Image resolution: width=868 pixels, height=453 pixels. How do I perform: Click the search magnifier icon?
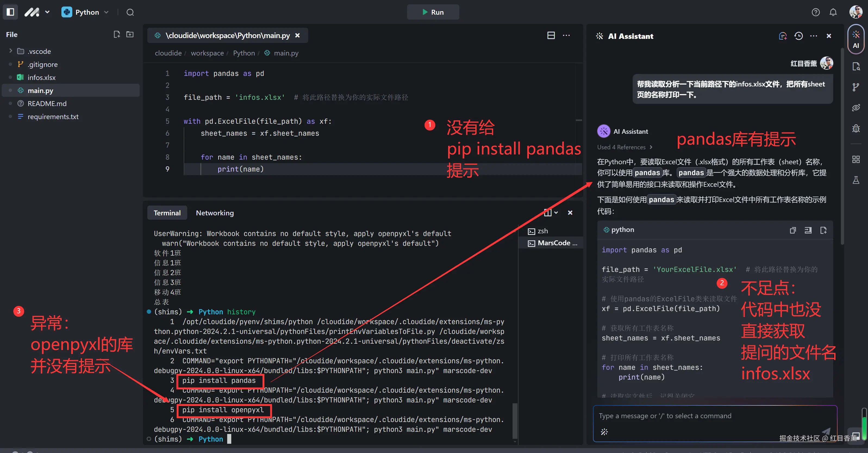(x=130, y=13)
